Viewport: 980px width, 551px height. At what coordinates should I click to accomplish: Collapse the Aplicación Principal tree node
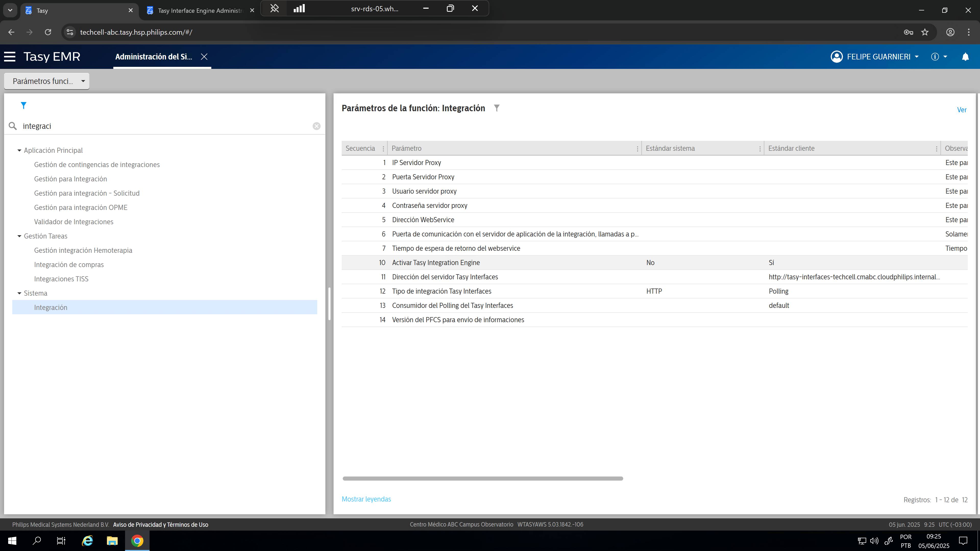click(19, 151)
